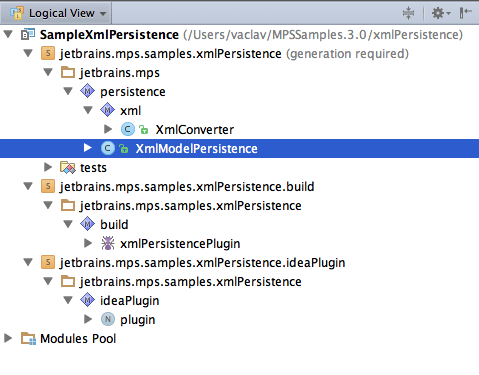Click the plugin node N icon
Screen dimensions: 479x375
(x=108, y=319)
